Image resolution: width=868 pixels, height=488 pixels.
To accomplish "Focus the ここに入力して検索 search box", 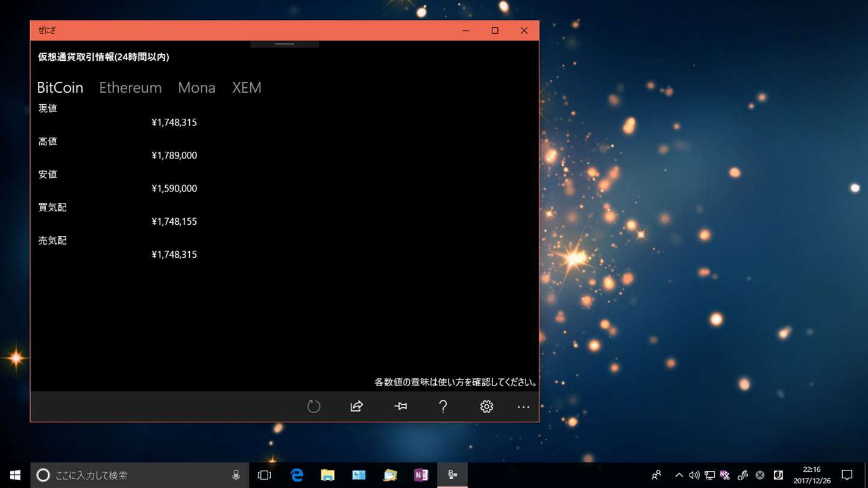I will 139,475.
